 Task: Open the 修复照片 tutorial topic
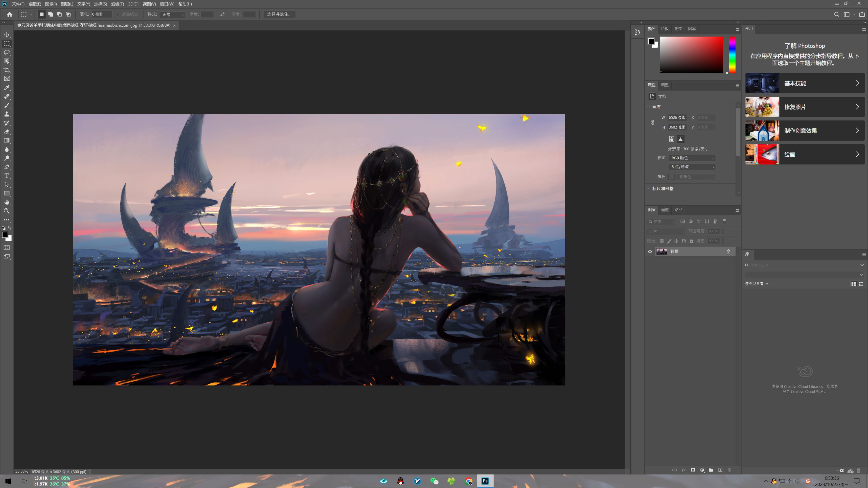(805, 107)
